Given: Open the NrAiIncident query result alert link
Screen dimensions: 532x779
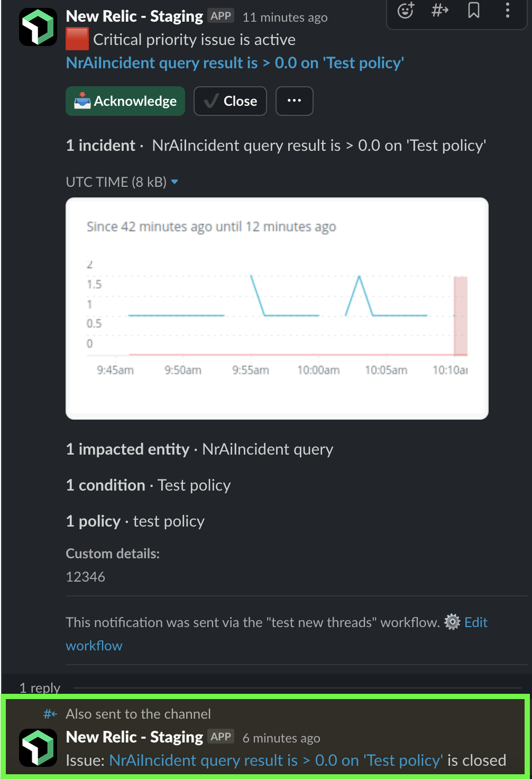Looking at the screenshot, I should (x=234, y=63).
